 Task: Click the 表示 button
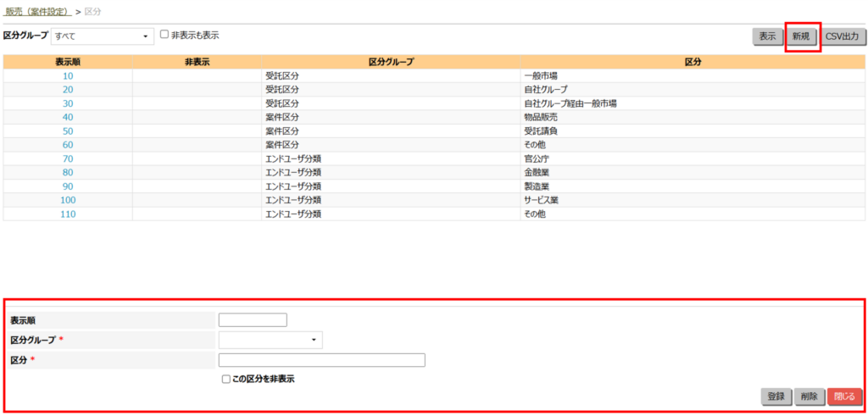click(767, 36)
